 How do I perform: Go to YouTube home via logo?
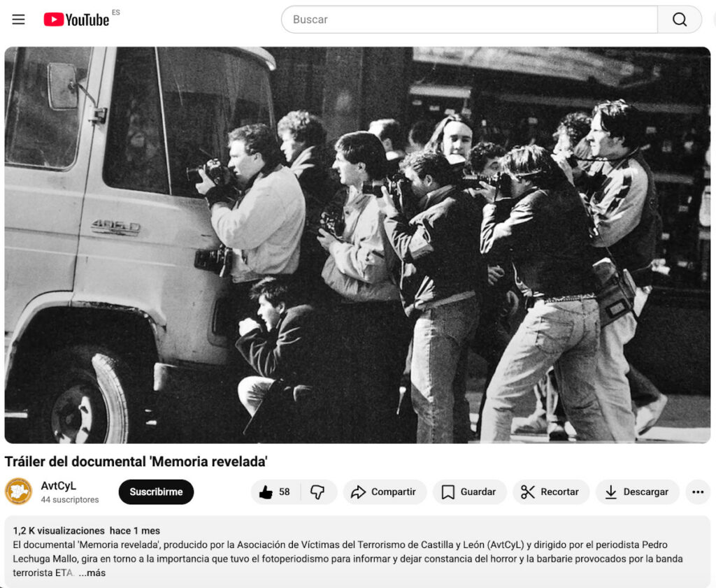point(76,19)
